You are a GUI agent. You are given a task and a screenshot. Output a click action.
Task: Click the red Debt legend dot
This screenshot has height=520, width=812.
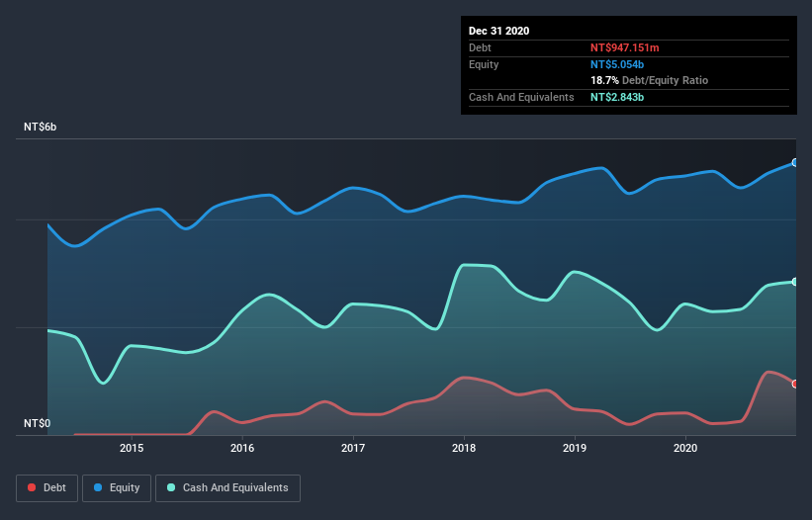(x=32, y=487)
